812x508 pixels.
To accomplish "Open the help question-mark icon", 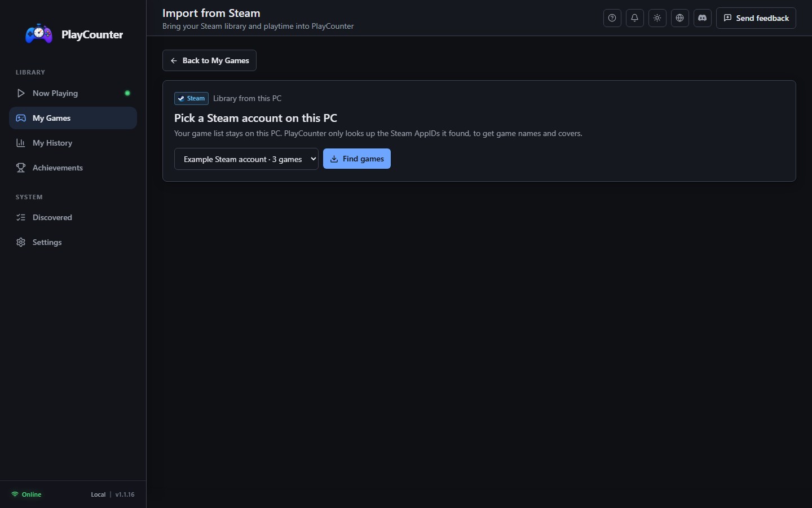I will (x=612, y=18).
